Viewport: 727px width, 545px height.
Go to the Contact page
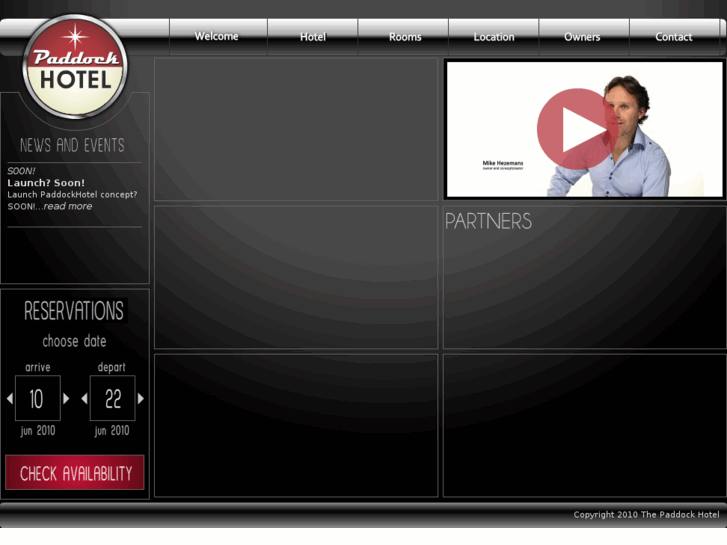tap(674, 37)
